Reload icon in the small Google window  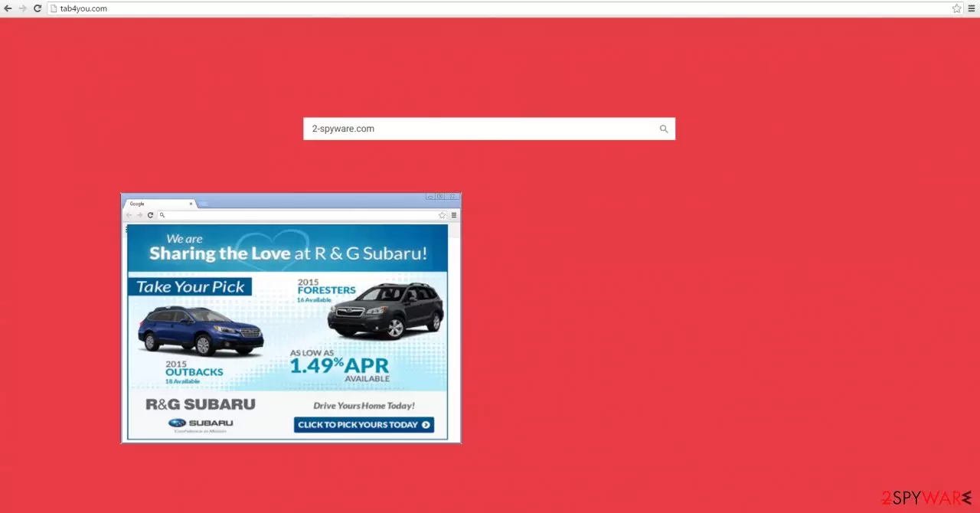coord(150,215)
